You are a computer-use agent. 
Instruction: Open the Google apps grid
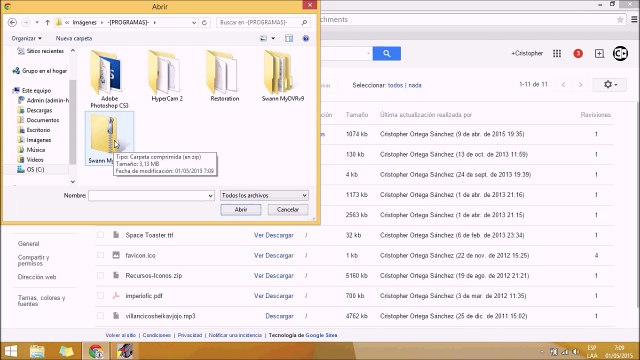click(557, 53)
